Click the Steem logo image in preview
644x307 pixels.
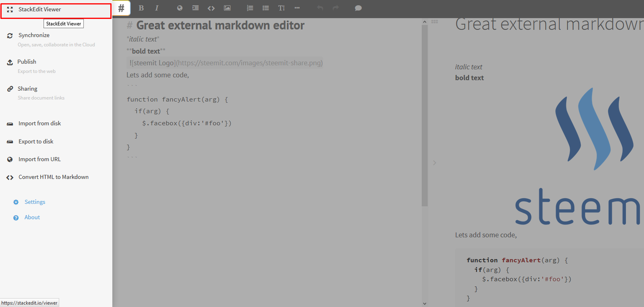point(579,156)
